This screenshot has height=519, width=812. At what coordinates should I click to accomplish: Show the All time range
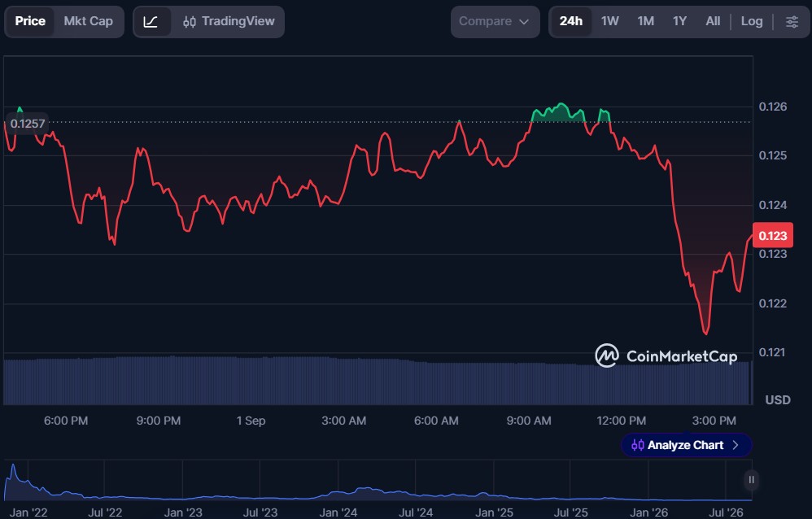pos(713,21)
